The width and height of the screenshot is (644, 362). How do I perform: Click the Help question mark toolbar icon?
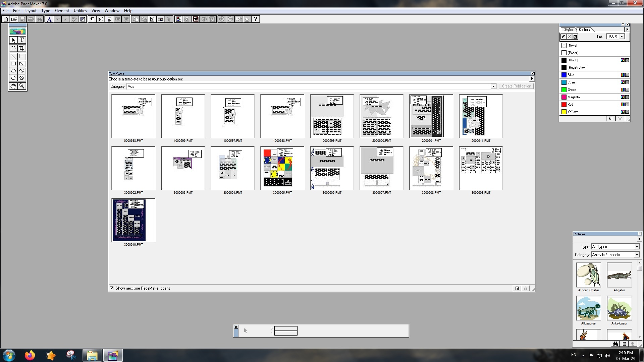[x=256, y=19]
